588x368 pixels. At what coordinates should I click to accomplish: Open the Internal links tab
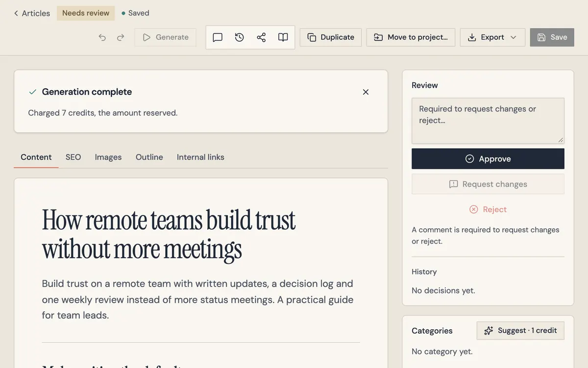200,158
